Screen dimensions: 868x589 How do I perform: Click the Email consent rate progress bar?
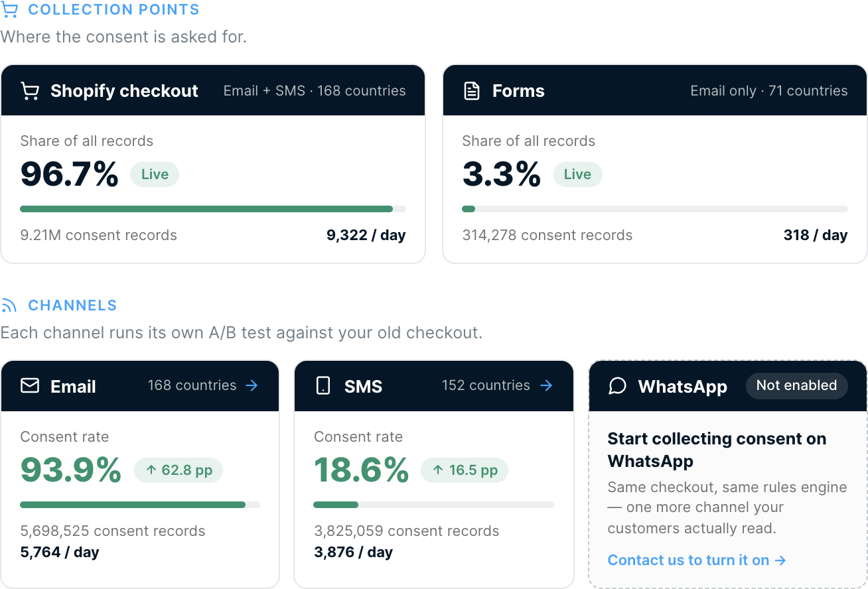[x=140, y=505]
